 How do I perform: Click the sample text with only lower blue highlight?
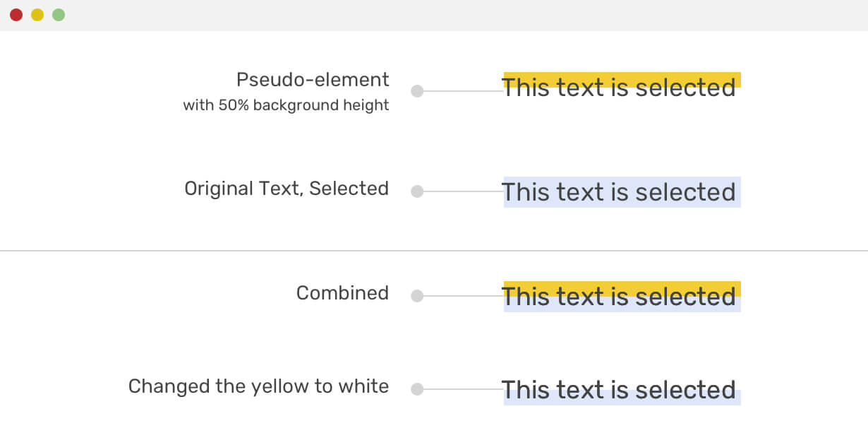(x=619, y=390)
